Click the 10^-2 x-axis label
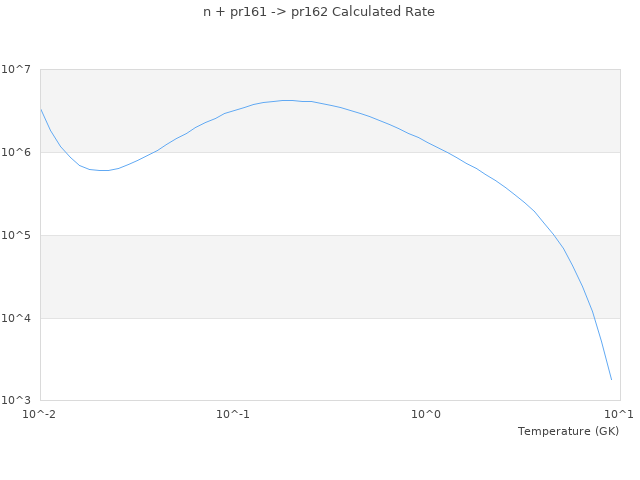Viewport: 640px width, 480px height. (x=40, y=414)
